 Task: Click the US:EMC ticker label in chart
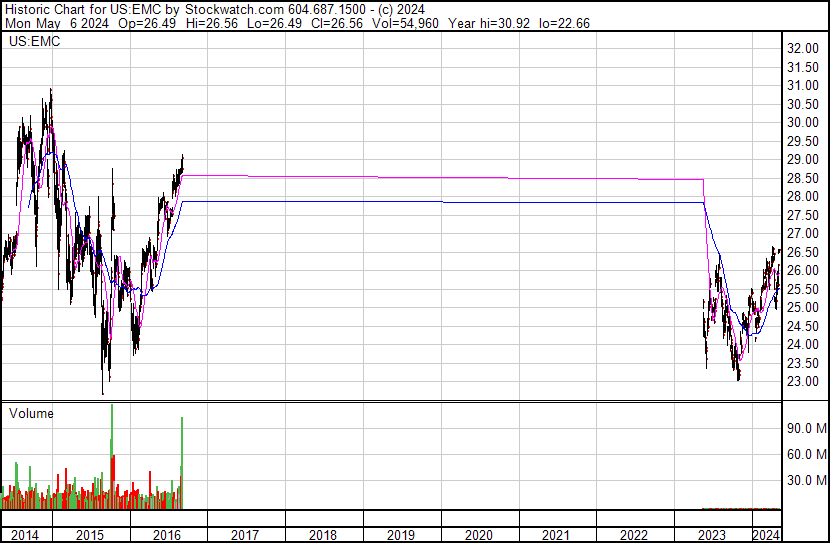(x=34, y=41)
